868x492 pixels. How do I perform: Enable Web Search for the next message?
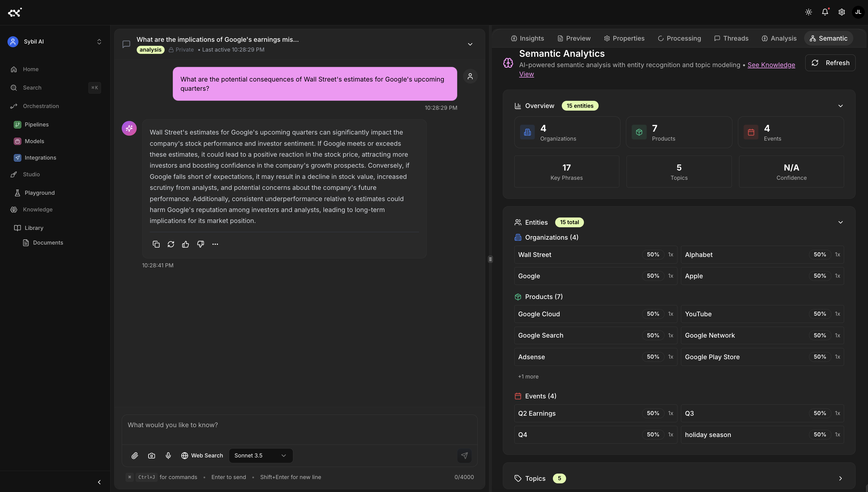coord(202,455)
